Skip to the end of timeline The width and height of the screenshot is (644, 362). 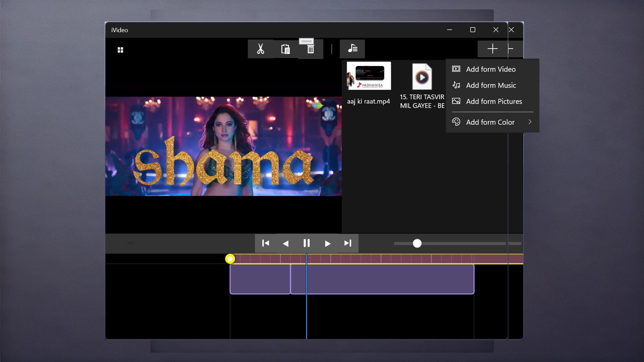click(x=348, y=243)
